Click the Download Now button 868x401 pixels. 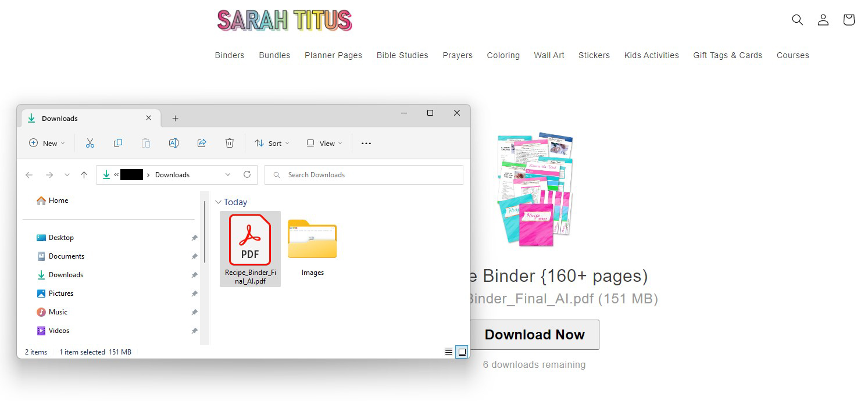coord(534,335)
